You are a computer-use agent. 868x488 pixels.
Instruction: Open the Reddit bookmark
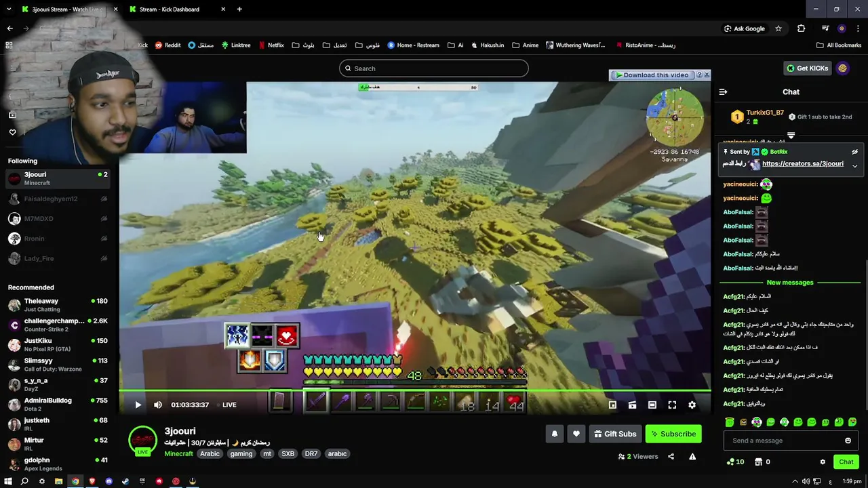coord(167,45)
